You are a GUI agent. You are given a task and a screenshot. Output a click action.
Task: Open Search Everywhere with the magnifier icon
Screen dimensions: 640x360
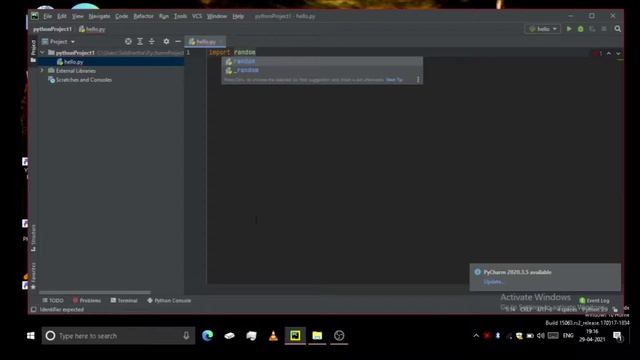618,29
